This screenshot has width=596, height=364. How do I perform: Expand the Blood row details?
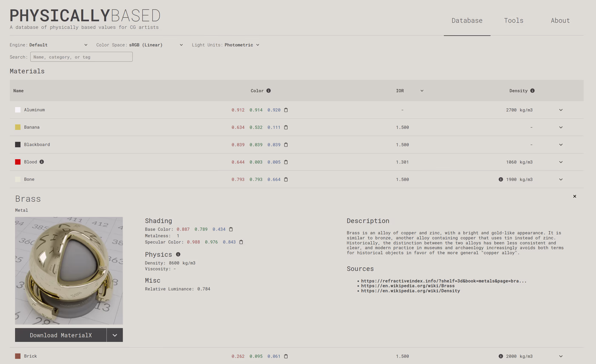[561, 162]
